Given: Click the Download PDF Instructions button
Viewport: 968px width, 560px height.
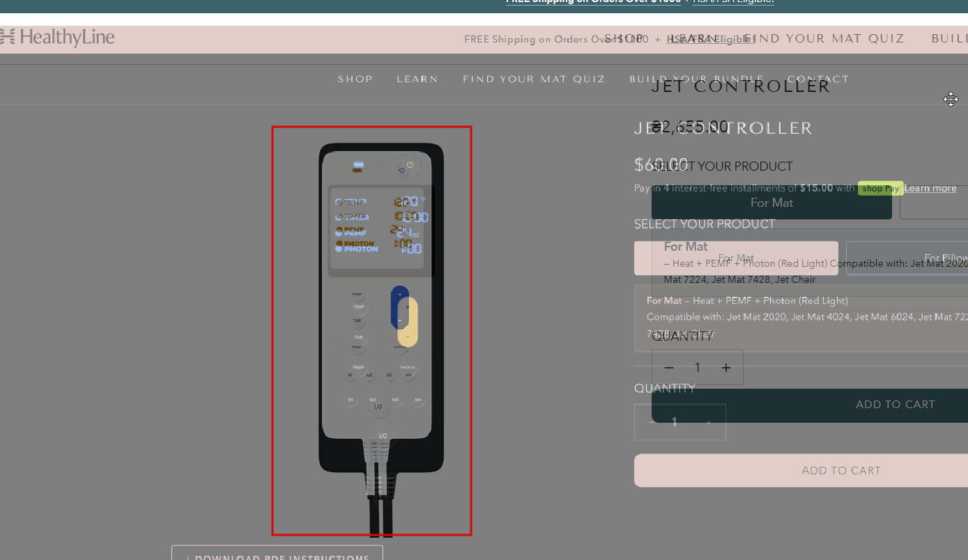Looking at the screenshot, I should coord(277,553).
